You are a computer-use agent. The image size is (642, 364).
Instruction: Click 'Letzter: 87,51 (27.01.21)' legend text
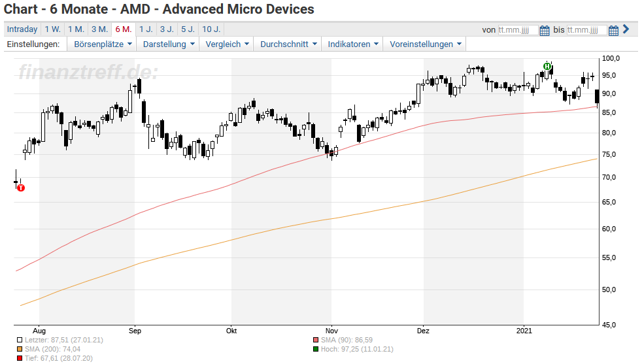pos(64,340)
